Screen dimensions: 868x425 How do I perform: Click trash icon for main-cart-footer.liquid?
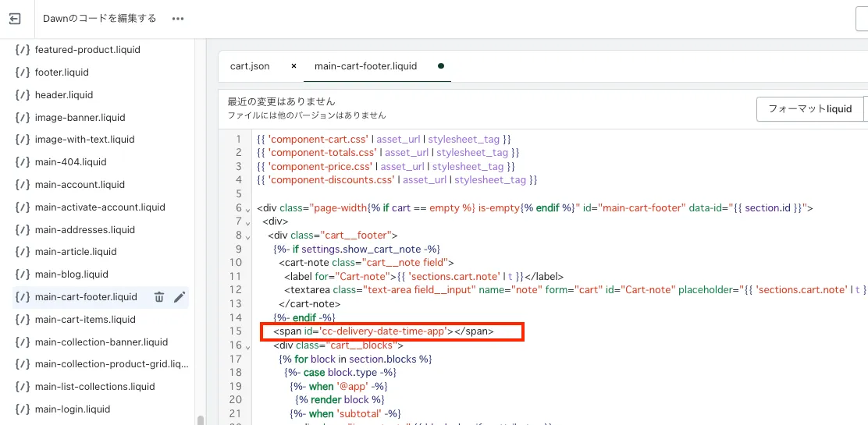(x=159, y=297)
